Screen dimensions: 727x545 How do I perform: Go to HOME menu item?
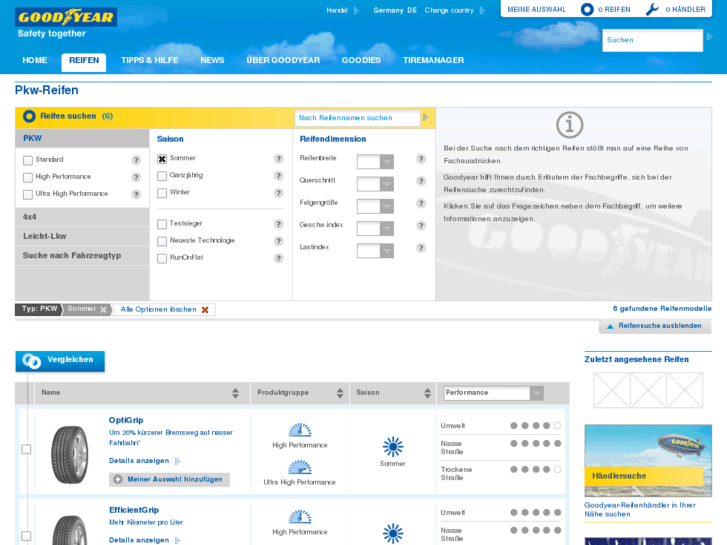35,60
